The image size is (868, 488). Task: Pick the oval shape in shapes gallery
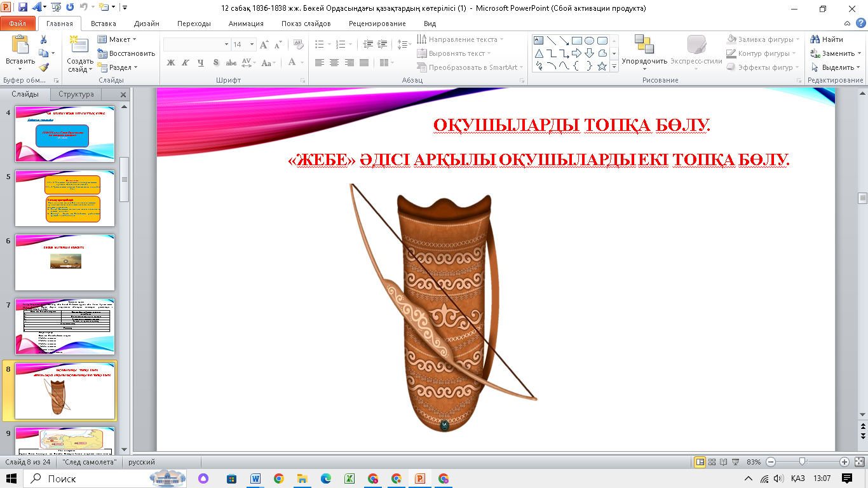click(589, 41)
